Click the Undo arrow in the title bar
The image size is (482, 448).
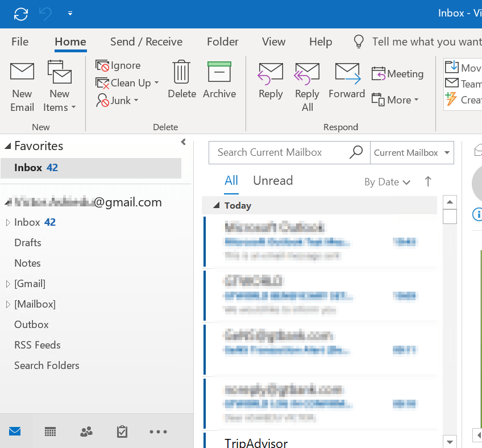pos(45,14)
